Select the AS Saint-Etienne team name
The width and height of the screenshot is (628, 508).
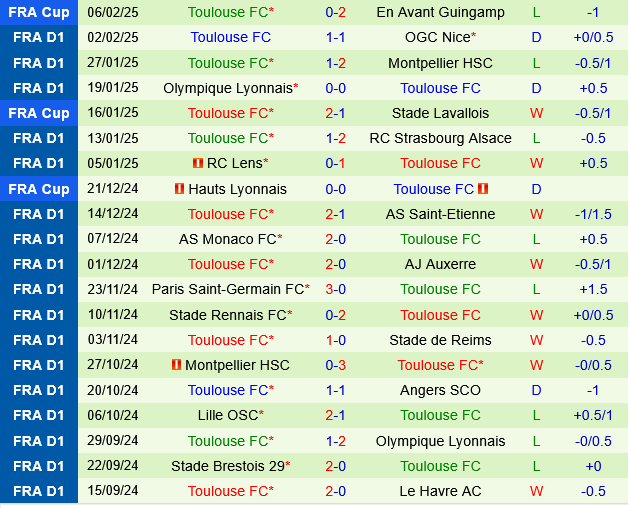tap(440, 214)
